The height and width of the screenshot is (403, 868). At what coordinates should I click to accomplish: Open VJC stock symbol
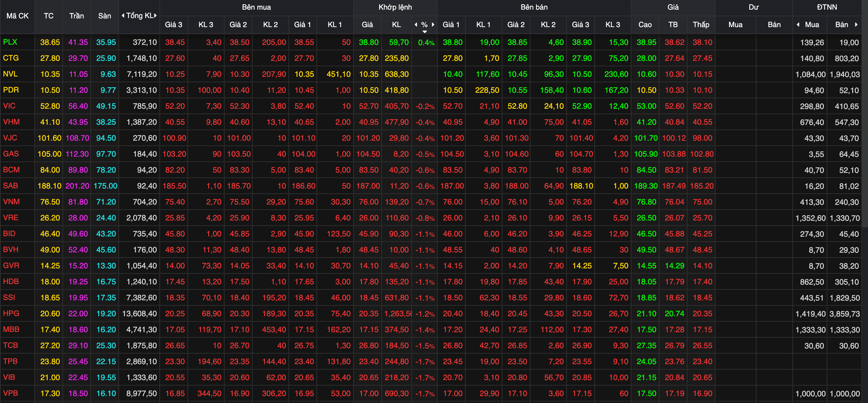click(10, 138)
